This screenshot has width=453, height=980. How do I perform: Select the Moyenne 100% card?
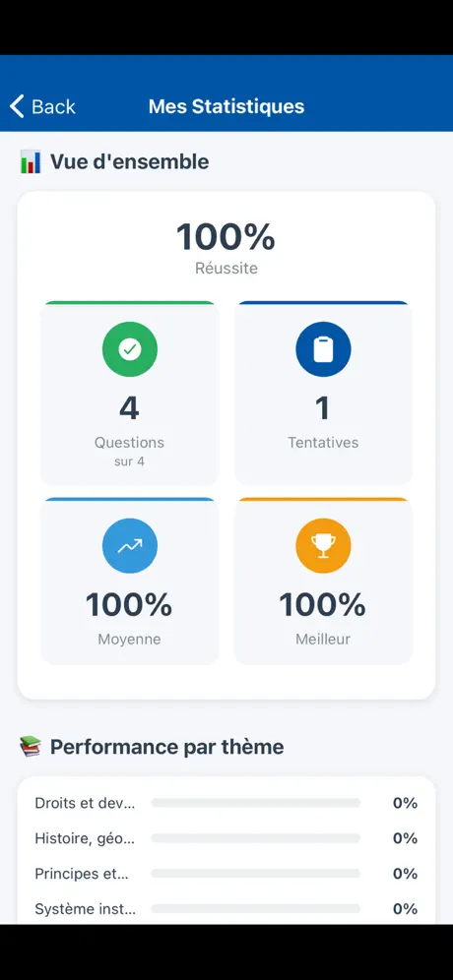(130, 581)
